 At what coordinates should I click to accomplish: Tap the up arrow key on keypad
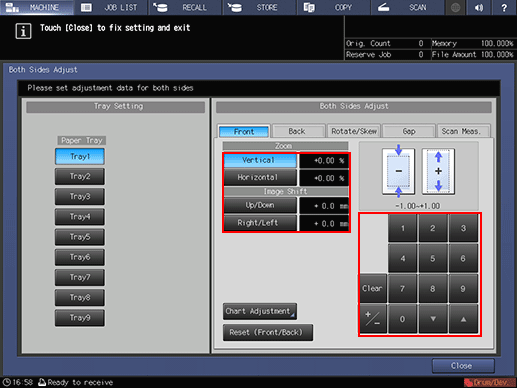pyautogui.click(x=463, y=319)
